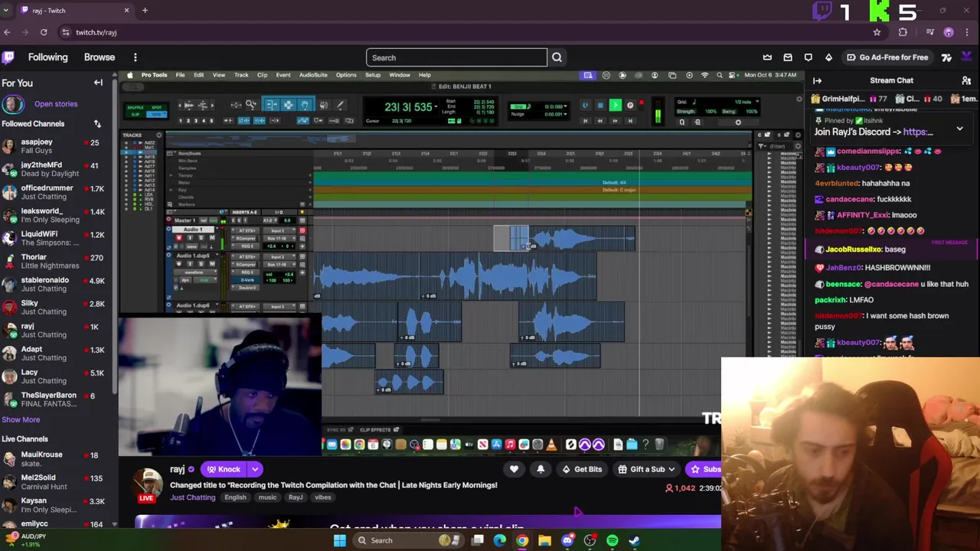Select the Selector tool in Pro Tools
The image size is (980, 551).
click(x=289, y=104)
